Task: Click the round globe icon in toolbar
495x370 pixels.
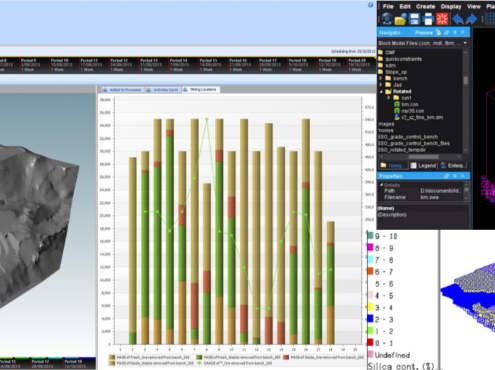Action: coord(387,19)
